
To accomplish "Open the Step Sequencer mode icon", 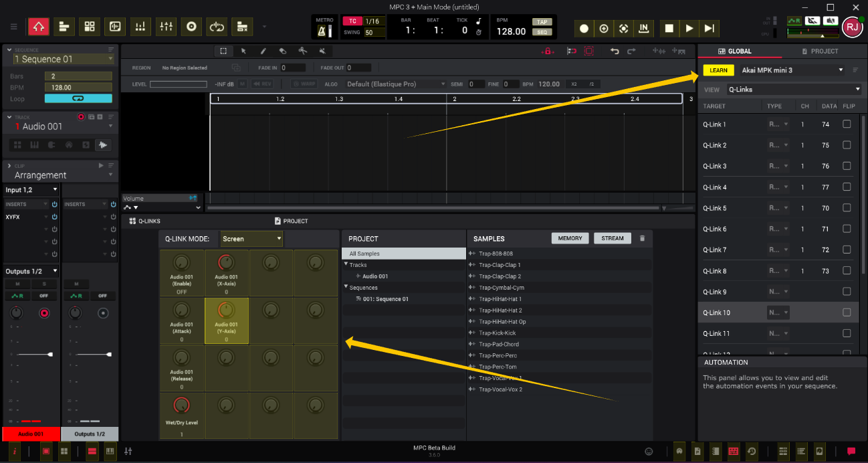I will tap(140, 27).
